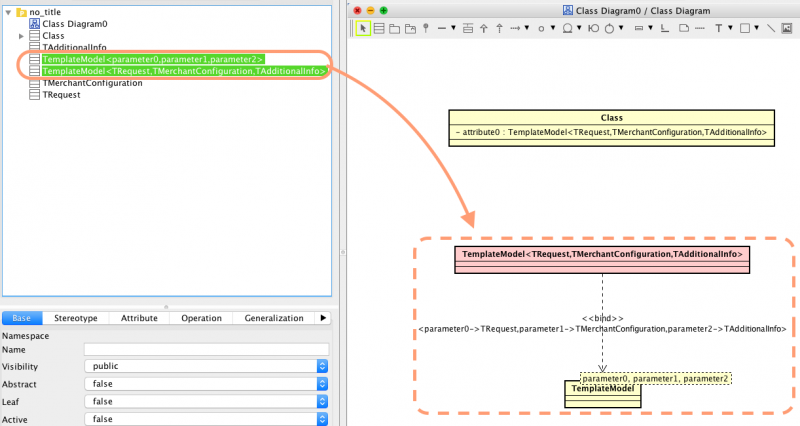
Task: Select attribute0 row in Class box
Action: [611, 132]
